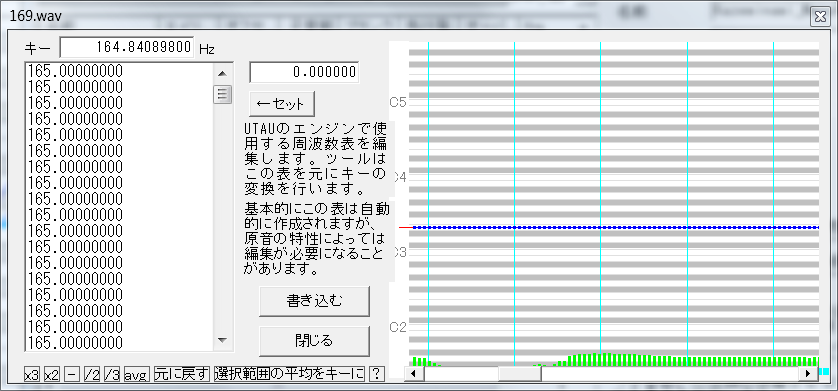838x391 pixels.
Task: Click the C2 label on pitch graph
Action: click(398, 327)
